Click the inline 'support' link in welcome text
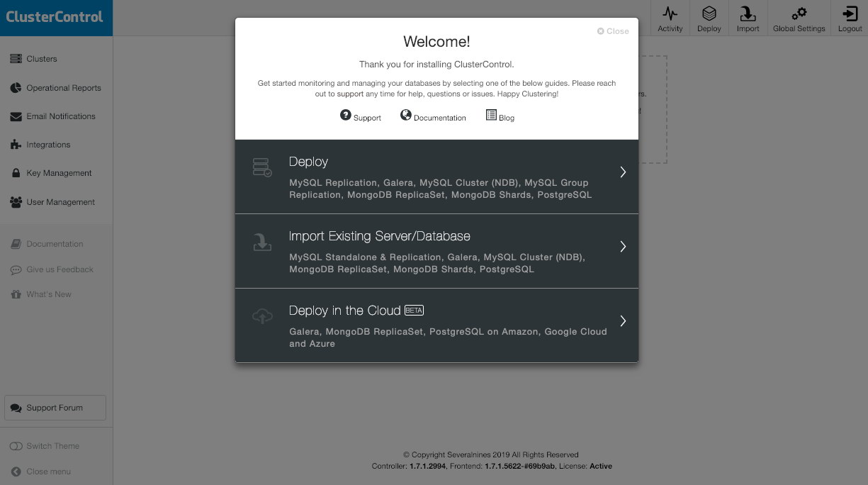 tap(350, 94)
